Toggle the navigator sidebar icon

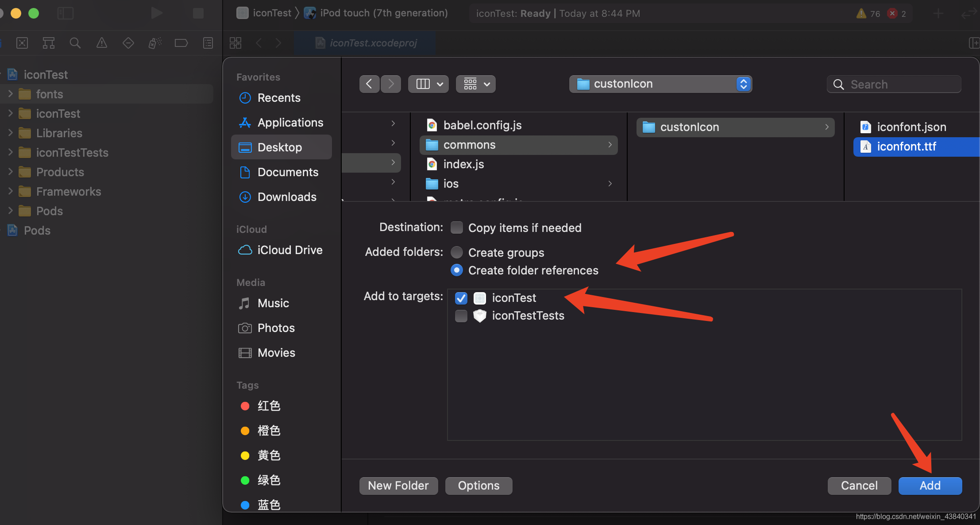coord(65,13)
